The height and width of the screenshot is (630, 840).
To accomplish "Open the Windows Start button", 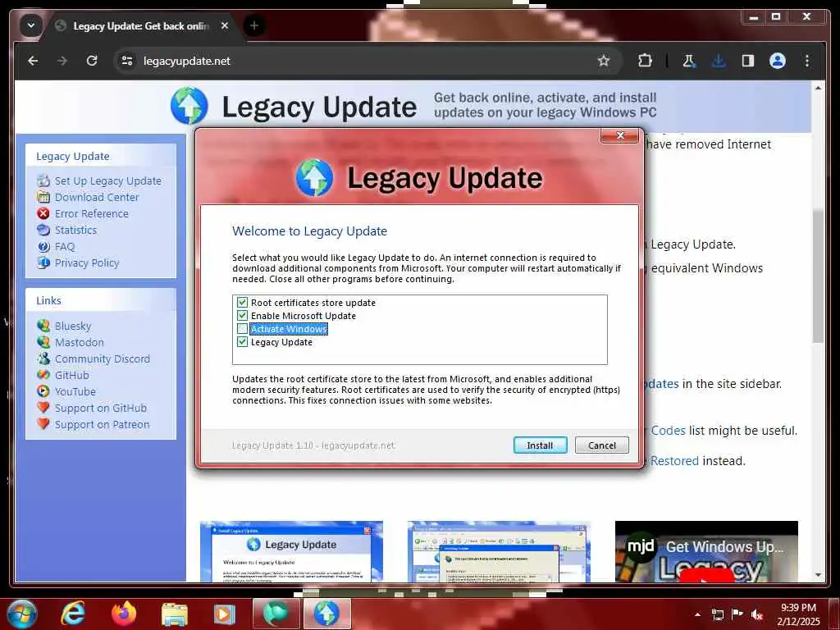I will (22, 614).
